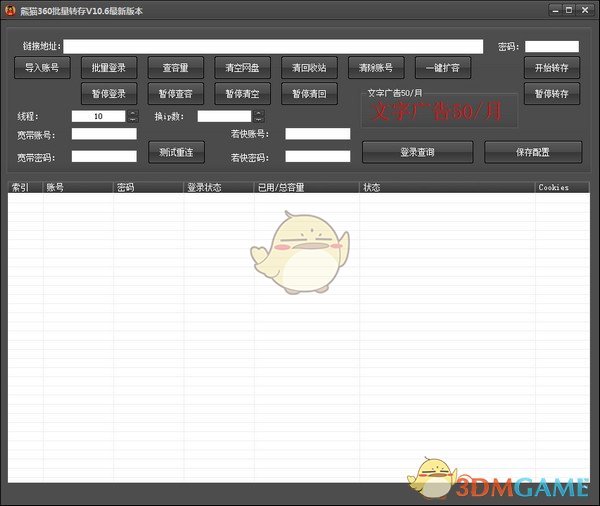Increase the 线程 spinner value
This screenshot has width=600, height=506.
click(x=132, y=113)
